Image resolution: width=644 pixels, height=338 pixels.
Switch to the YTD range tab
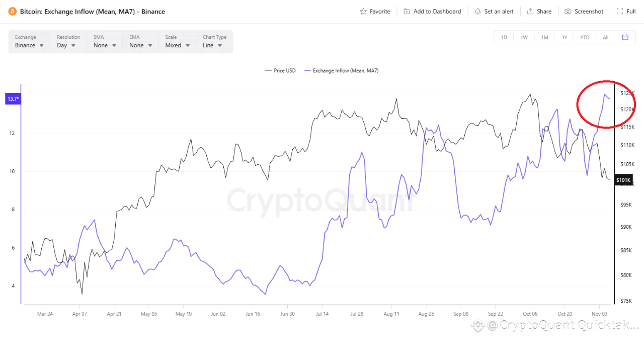585,37
